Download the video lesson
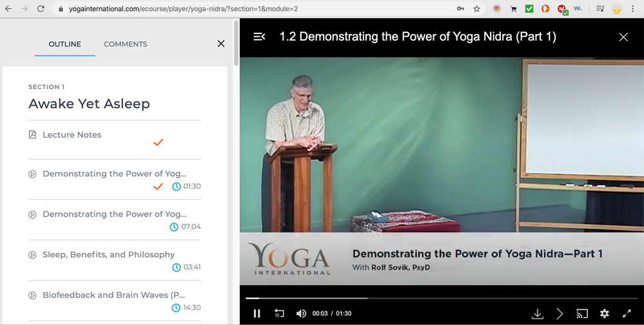 pos(538,313)
